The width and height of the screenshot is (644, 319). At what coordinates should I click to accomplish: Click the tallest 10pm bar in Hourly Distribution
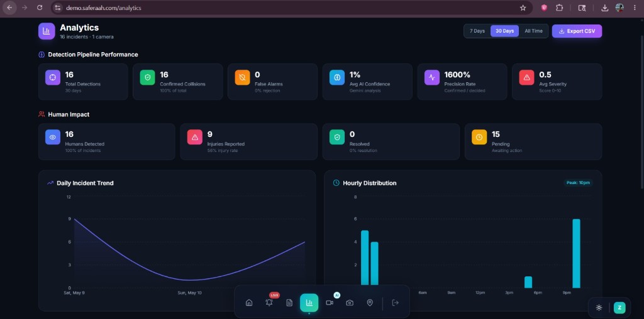pyautogui.click(x=576, y=253)
